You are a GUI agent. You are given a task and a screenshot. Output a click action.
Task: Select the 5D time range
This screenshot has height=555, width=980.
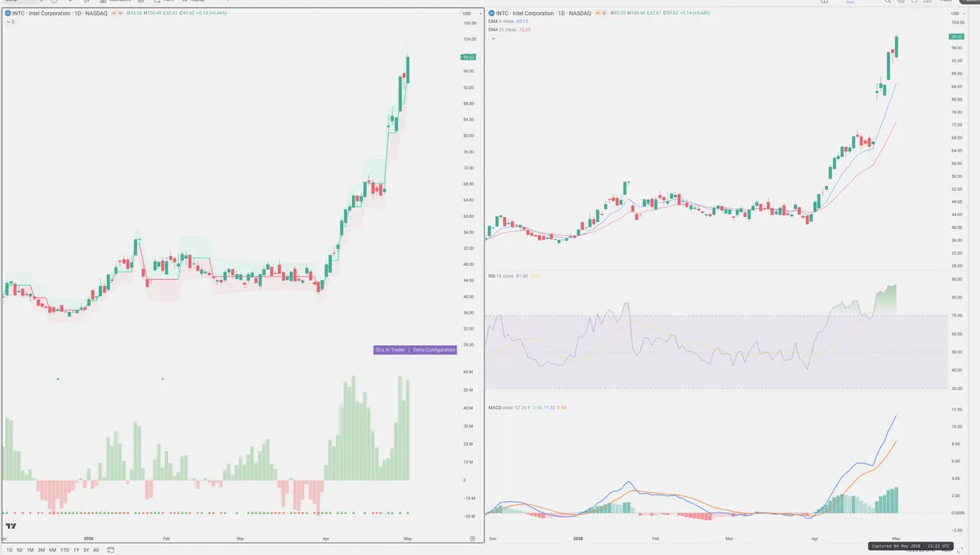coord(20,550)
